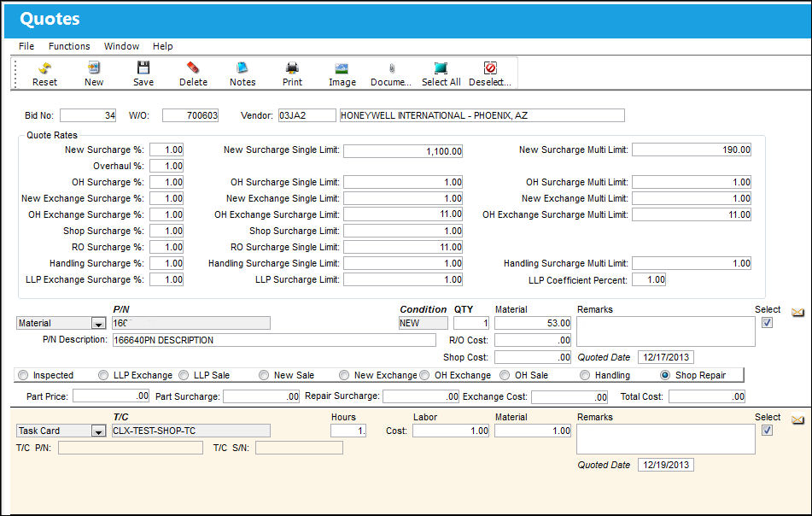The height and width of the screenshot is (516, 812).
Task: Toggle the Select checkbox on the Material row
Action: (x=767, y=323)
